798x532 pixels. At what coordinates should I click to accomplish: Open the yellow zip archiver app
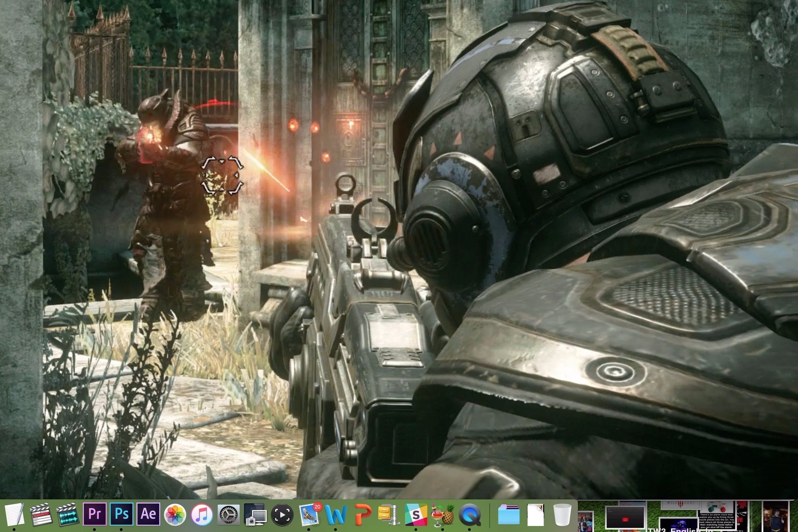389,514
